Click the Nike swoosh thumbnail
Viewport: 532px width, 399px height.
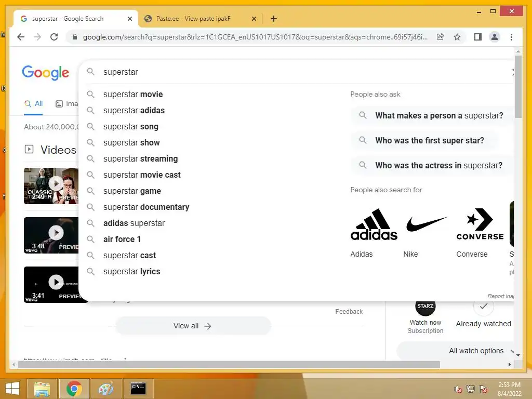pos(427,224)
